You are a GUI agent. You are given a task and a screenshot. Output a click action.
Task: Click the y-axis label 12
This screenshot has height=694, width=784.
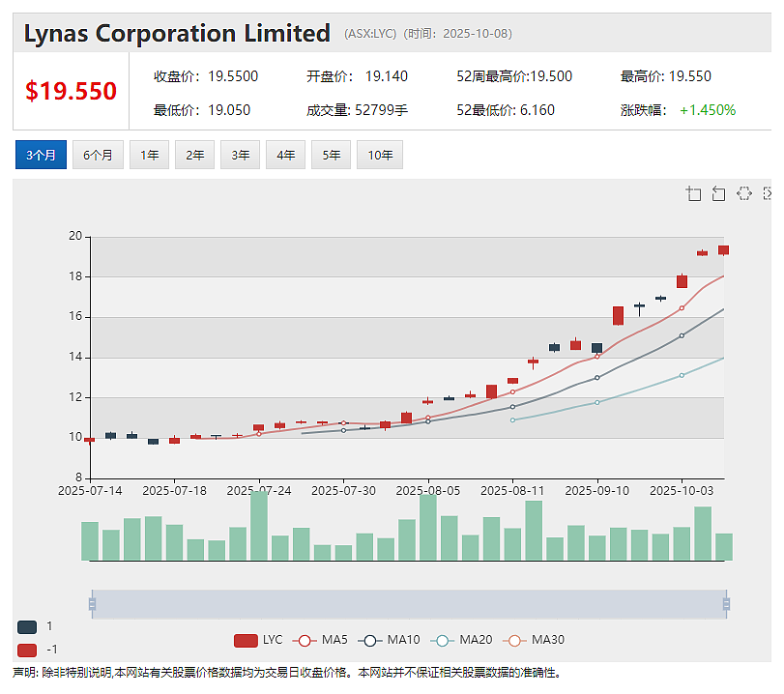75,397
